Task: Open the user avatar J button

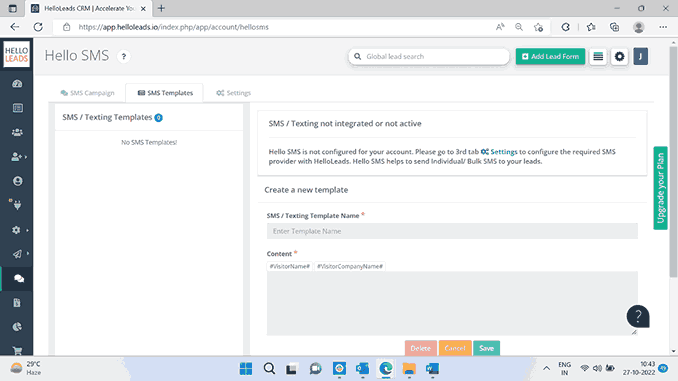Action: point(640,57)
